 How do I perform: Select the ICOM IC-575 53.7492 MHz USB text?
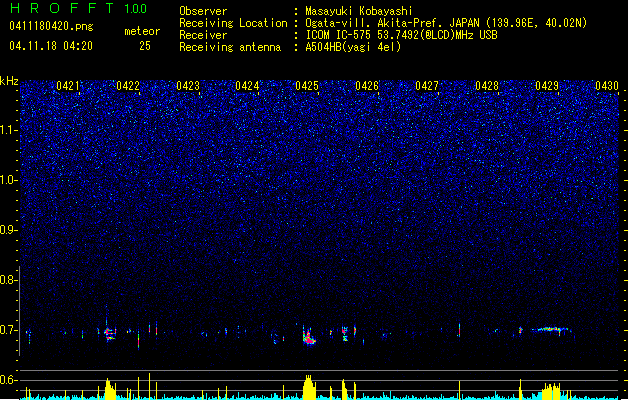pos(401,35)
